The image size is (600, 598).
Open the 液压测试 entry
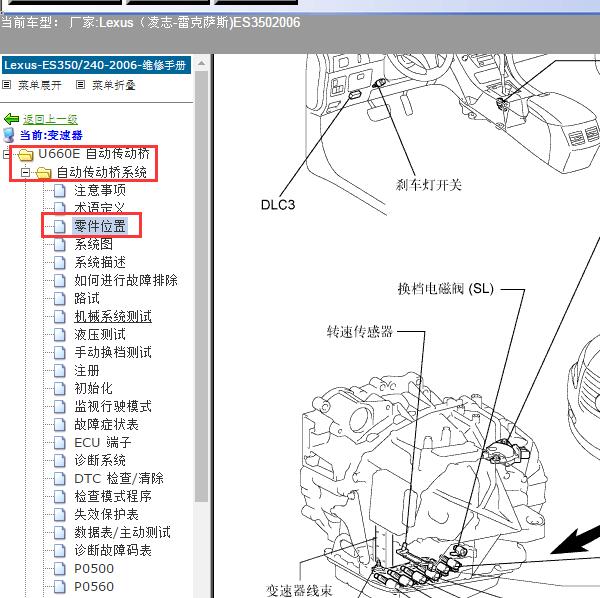(x=100, y=334)
